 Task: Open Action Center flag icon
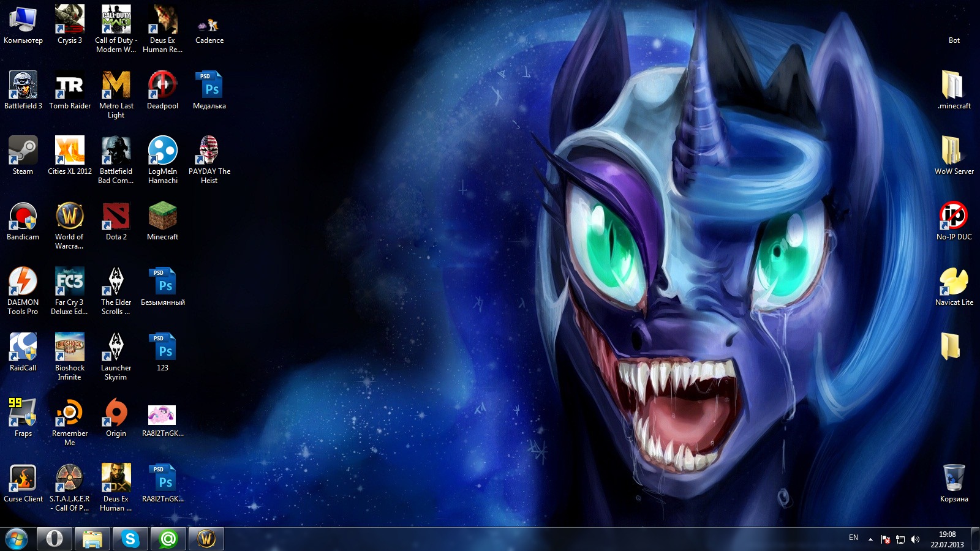pos(886,539)
